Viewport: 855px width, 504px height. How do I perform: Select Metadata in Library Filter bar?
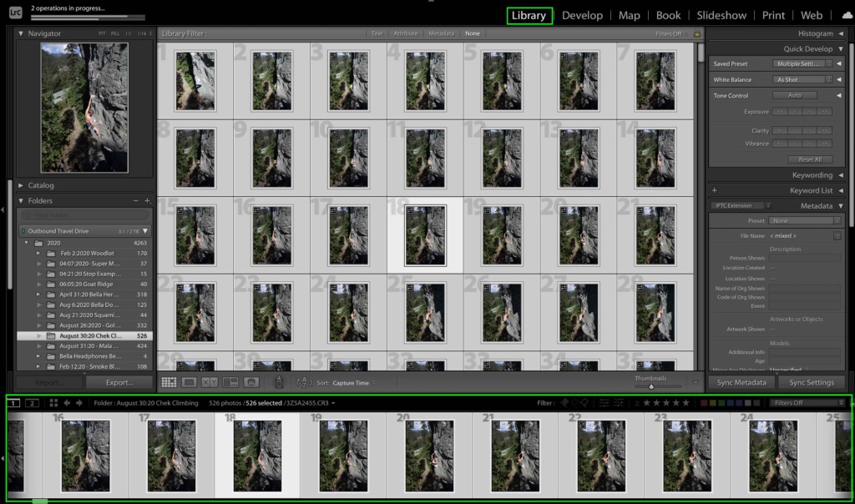(x=441, y=33)
